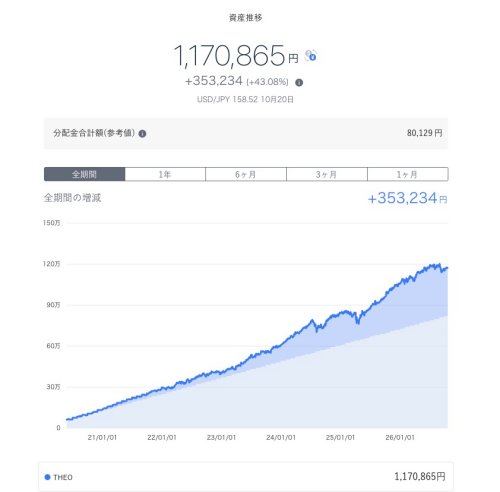This screenshot has width=500, height=492.
Task: Switch to the 3ヶ月 period tab
Action: click(x=327, y=174)
